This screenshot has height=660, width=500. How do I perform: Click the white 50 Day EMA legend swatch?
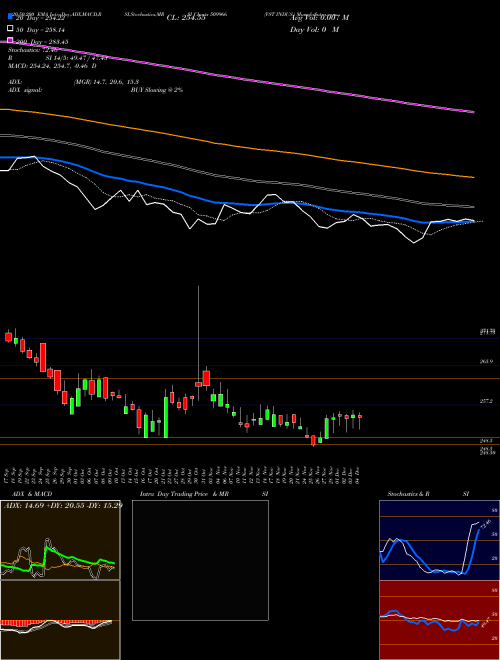10,29
